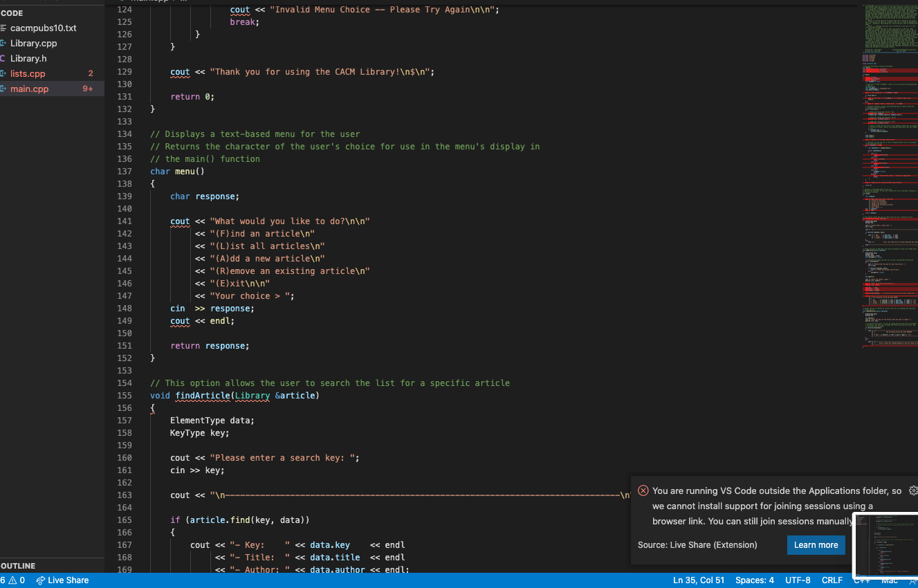Click line number 137 in the gutter

[x=125, y=172]
